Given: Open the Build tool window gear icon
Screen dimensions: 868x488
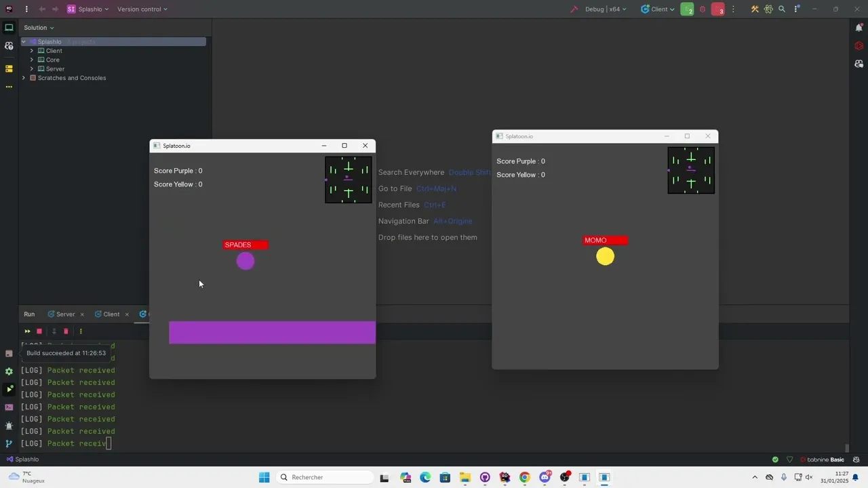Looking at the screenshot, I should 9,371.
